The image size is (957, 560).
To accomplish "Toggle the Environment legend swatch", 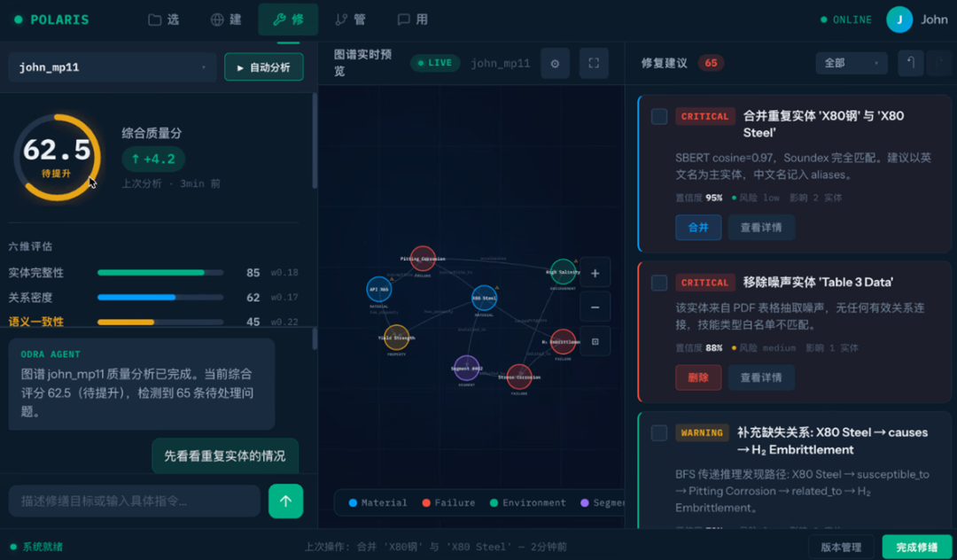I will click(x=494, y=502).
